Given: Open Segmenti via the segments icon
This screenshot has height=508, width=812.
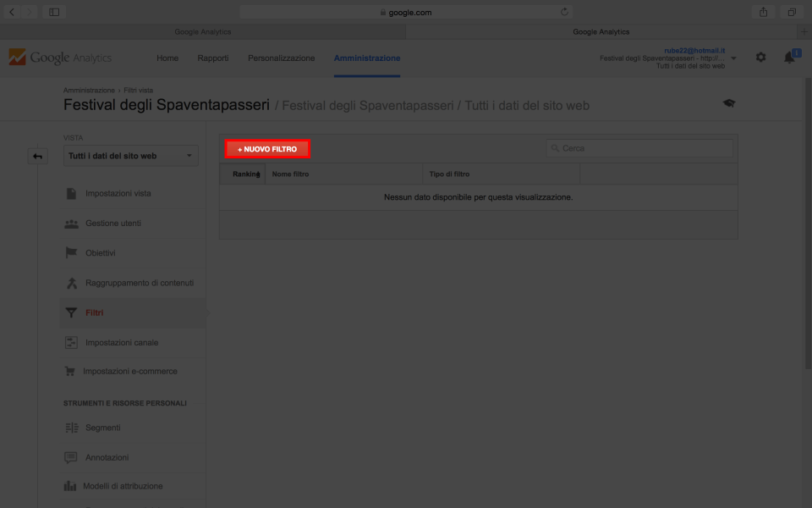Looking at the screenshot, I should click(72, 428).
